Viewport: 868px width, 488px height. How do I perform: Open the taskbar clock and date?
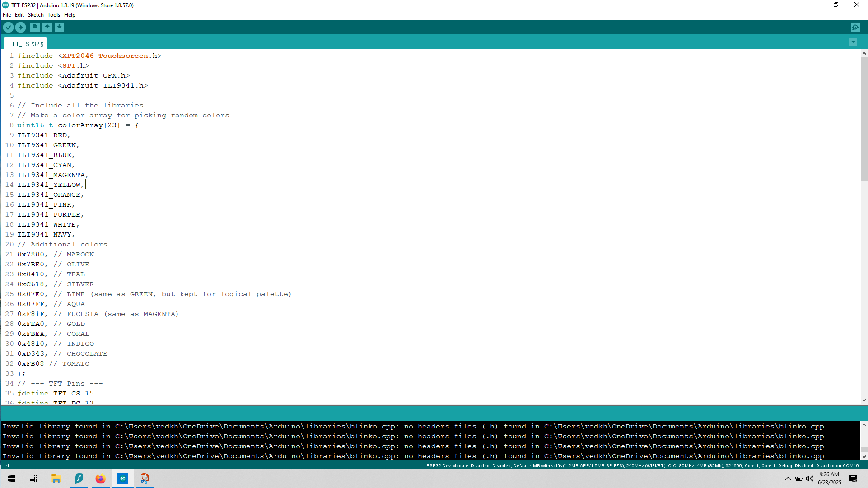click(x=829, y=479)
